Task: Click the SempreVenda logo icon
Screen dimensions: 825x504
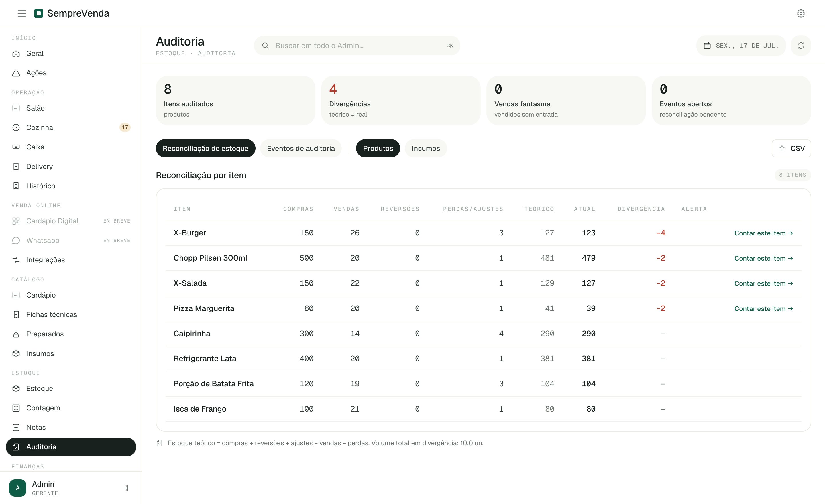Action: click(39, 13)
